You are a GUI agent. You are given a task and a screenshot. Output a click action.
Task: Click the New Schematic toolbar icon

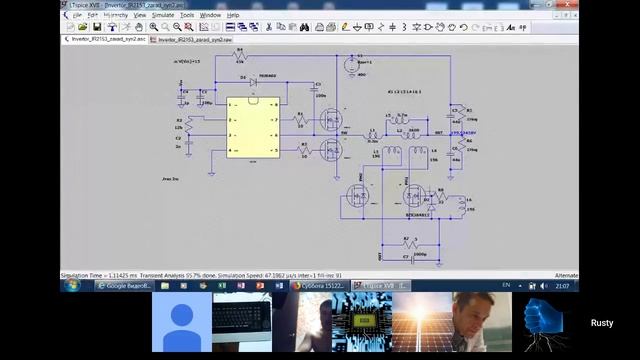(x=70, y=27)
